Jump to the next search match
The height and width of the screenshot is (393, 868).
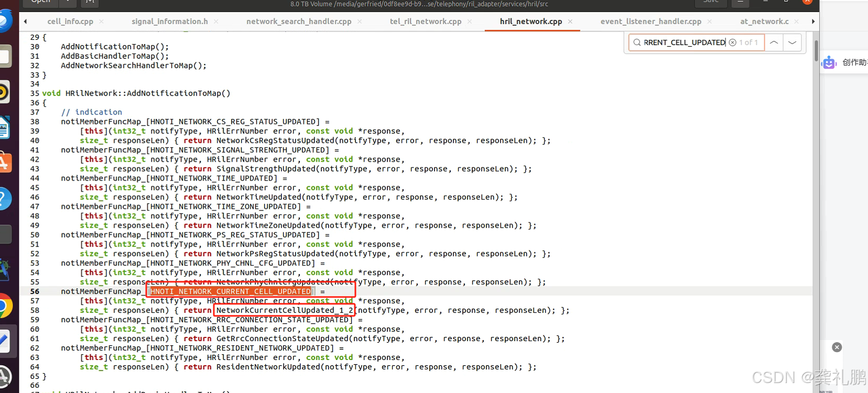(793, 43)
